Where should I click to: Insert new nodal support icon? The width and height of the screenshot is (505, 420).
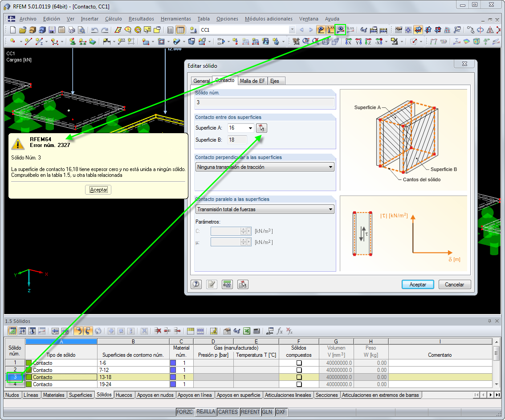pos(72,41)
